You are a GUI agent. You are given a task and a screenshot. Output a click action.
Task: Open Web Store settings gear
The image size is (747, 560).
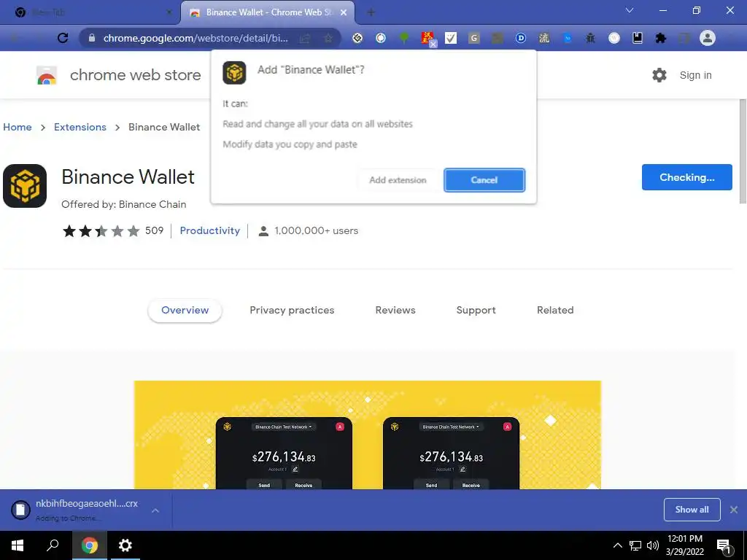point(659,75)
